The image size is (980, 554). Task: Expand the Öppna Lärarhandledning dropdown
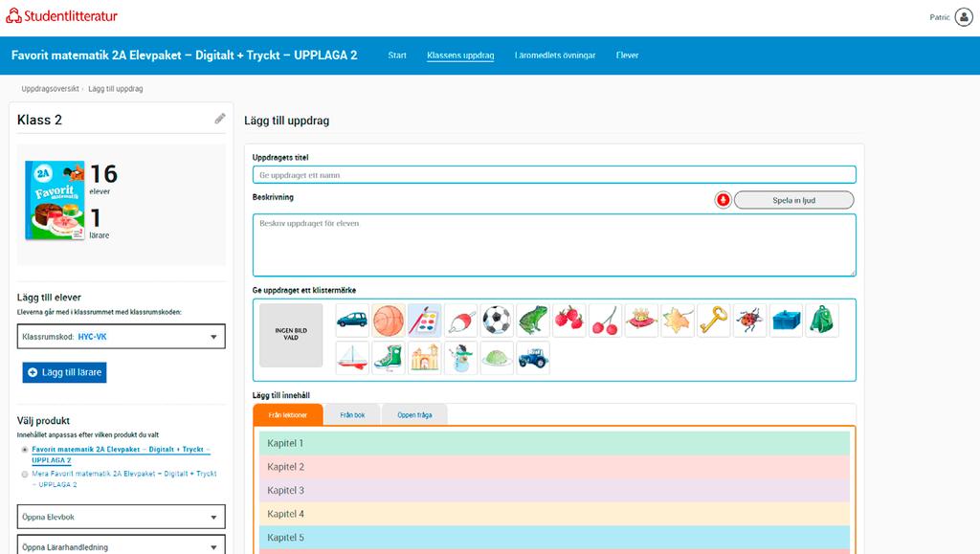pyautogui.click(x=122, y=545)
